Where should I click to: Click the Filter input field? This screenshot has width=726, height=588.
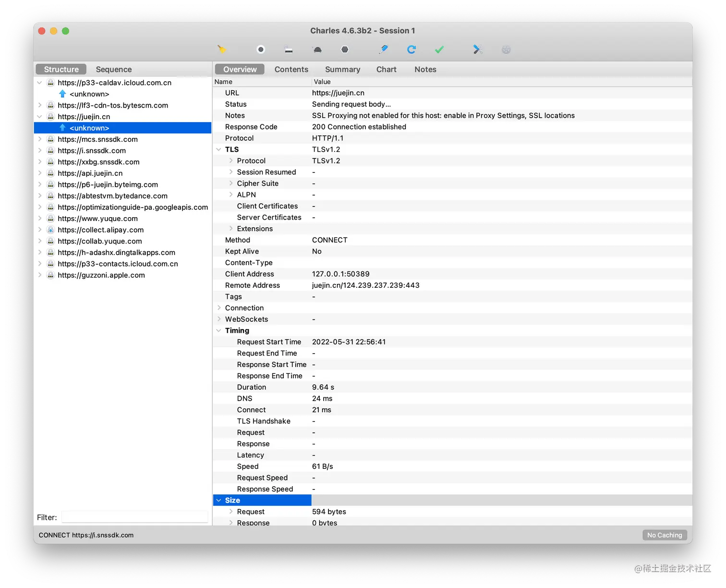pyautogui.click(x=134, y=517)
